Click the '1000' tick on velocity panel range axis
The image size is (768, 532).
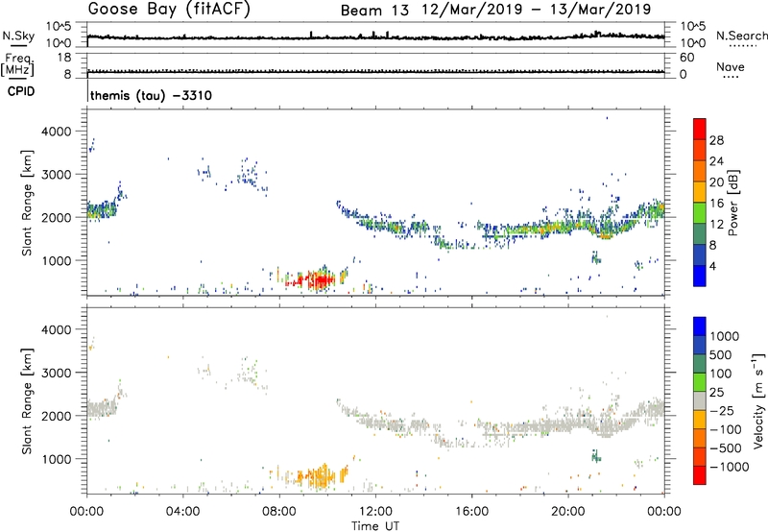click(x=56, y=459)
